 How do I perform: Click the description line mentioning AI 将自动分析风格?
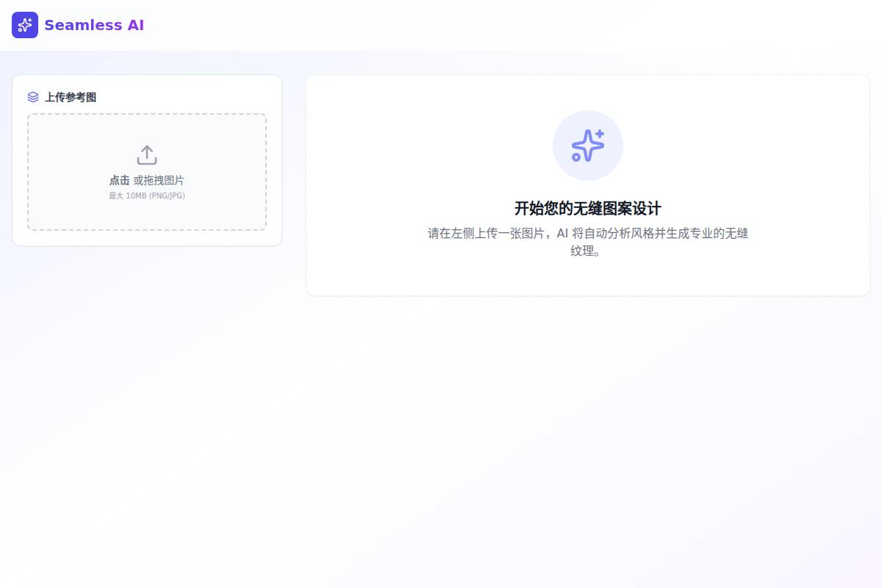click(x=588, y=233)
